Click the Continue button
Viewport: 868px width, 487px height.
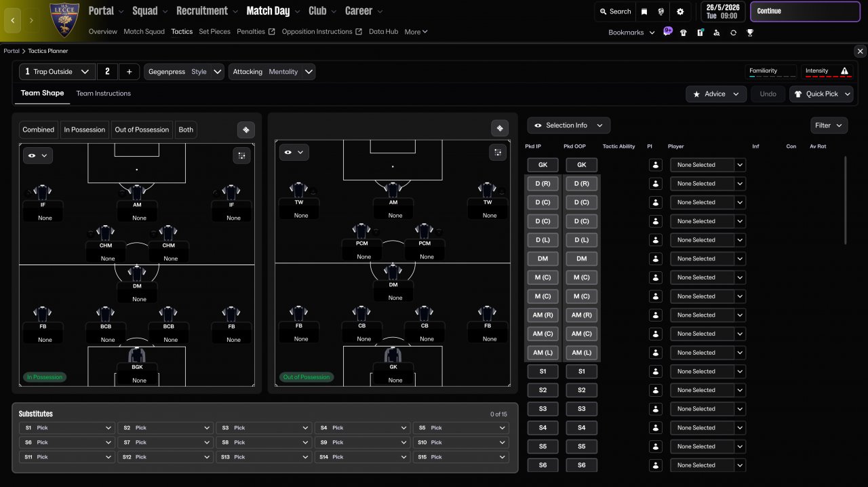[805, 12]
